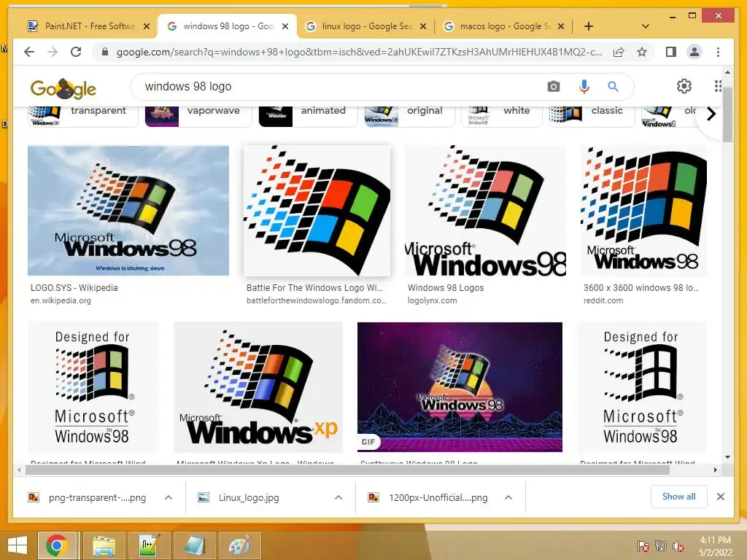Close the macos logo tab
747x560 pixels.
click(561, 26)
